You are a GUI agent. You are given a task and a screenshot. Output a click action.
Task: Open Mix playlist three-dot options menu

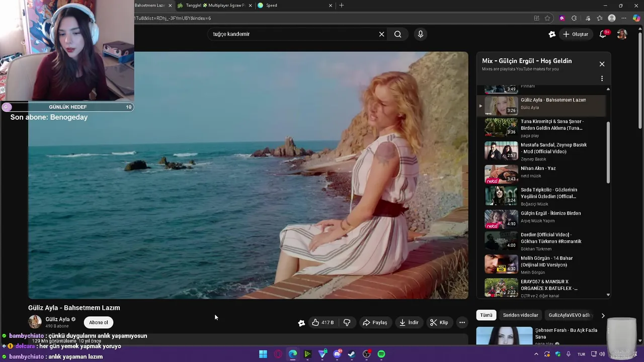click(x=602, y=78)
